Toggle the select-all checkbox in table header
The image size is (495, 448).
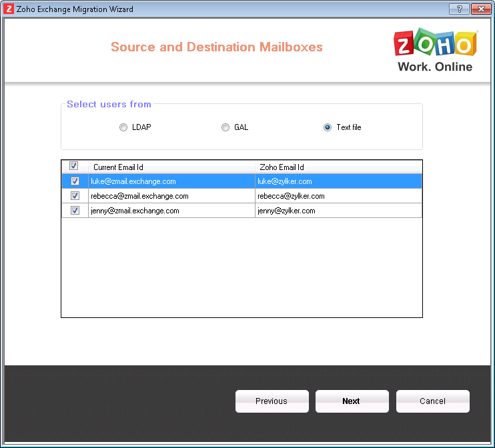pos(74,167)
